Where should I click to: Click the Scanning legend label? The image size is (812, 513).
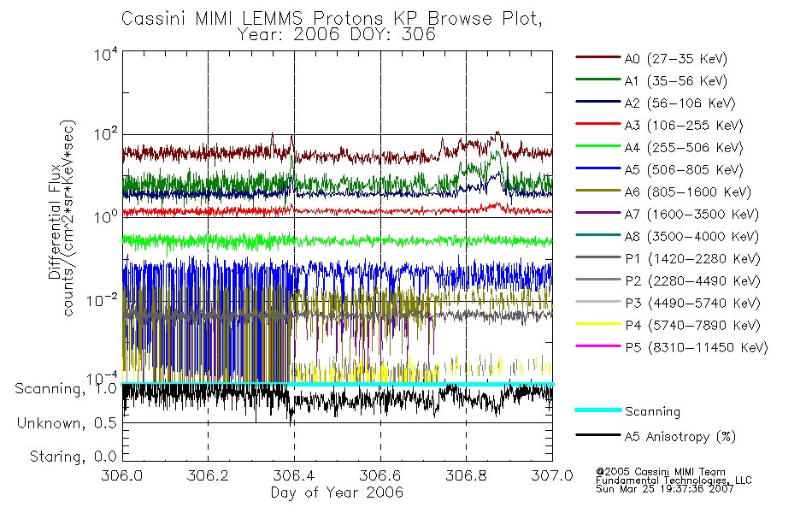(652, 412)
